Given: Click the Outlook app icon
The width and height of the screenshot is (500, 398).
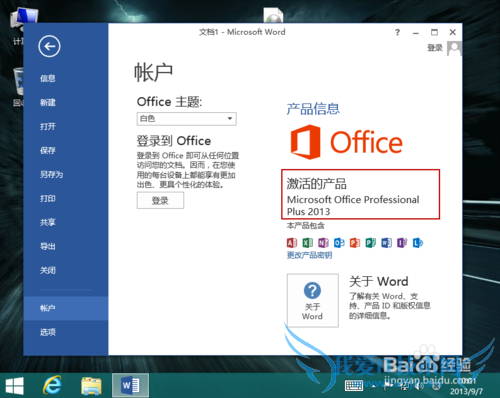Looking at the screenshot, I should (339, 243).
